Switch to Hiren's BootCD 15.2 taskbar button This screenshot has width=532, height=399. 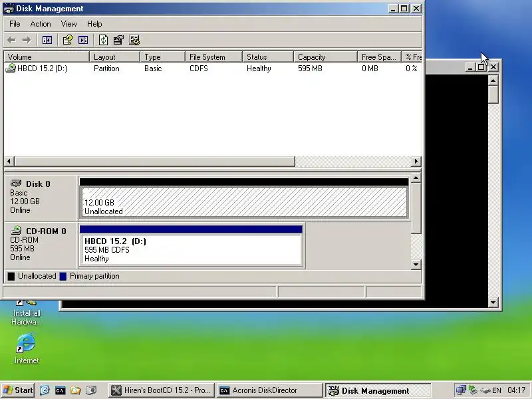coord(162,390)
